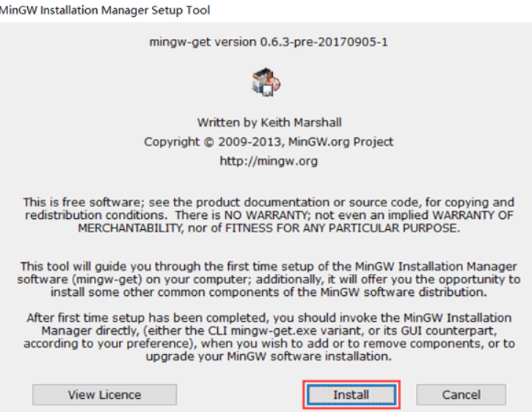Click the http://mingw.org URL text
This screenshot has width=532, height=412.
pos(269,161)
